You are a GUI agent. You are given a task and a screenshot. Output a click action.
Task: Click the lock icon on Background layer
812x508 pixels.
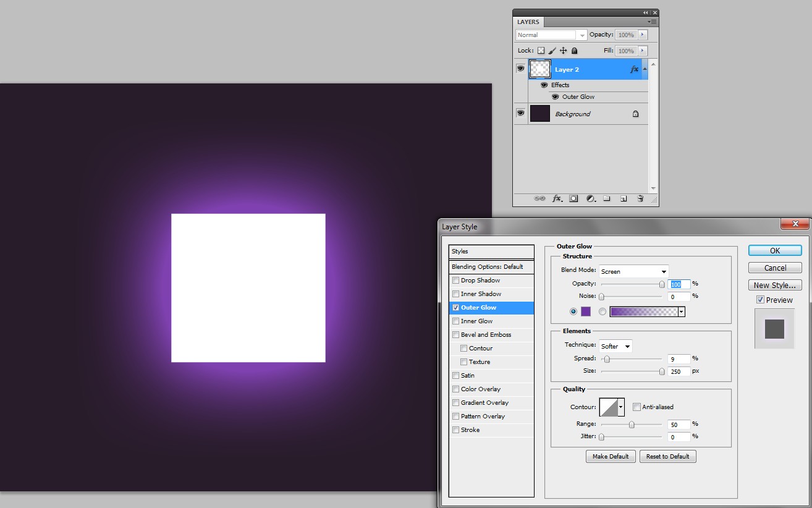click(635, 114)
